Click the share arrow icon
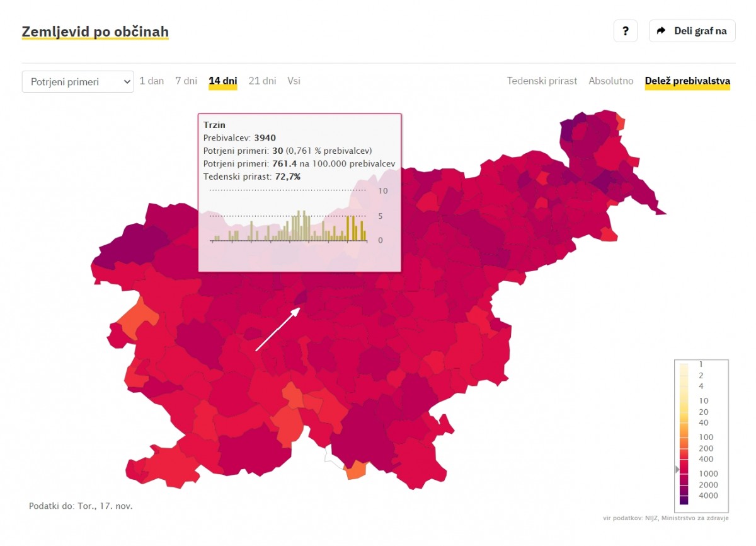 (x=661, y=31)
